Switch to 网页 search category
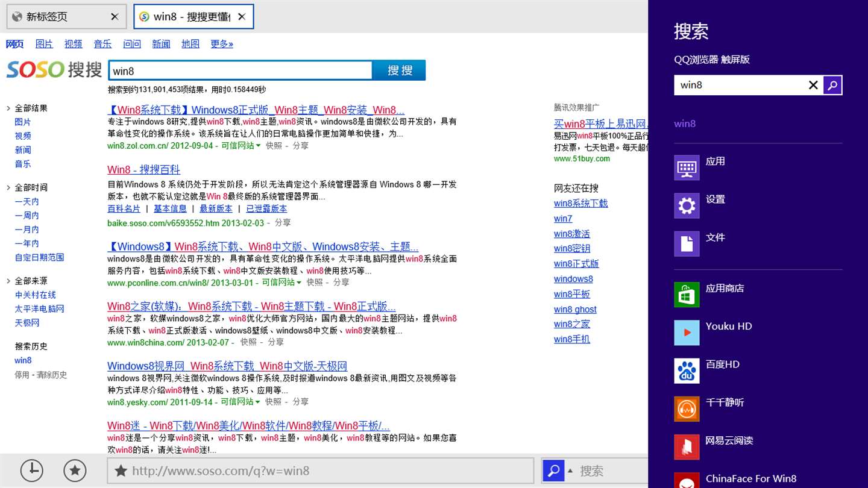 point(15,44)
